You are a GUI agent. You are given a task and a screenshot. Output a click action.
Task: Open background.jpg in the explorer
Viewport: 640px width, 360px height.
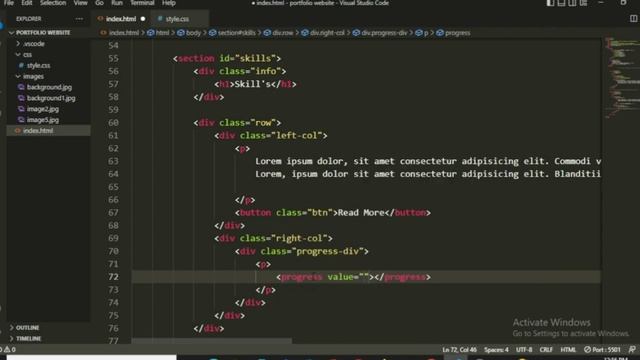pos(49,87)
